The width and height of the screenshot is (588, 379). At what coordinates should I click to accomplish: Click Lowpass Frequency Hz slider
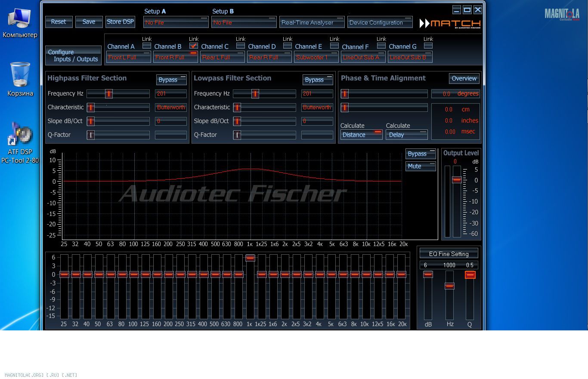[x=264, y=93]
